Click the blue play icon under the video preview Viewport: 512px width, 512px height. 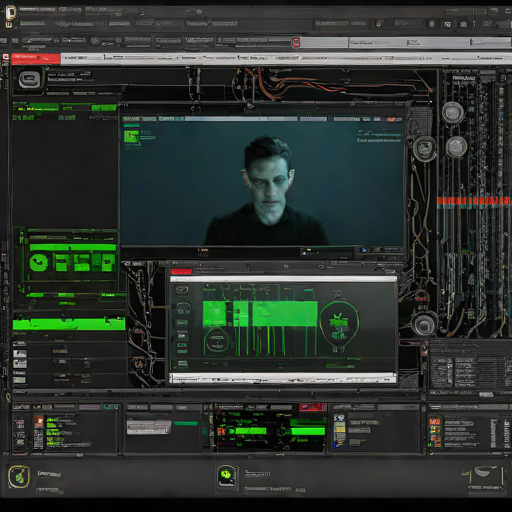point(364,250)
